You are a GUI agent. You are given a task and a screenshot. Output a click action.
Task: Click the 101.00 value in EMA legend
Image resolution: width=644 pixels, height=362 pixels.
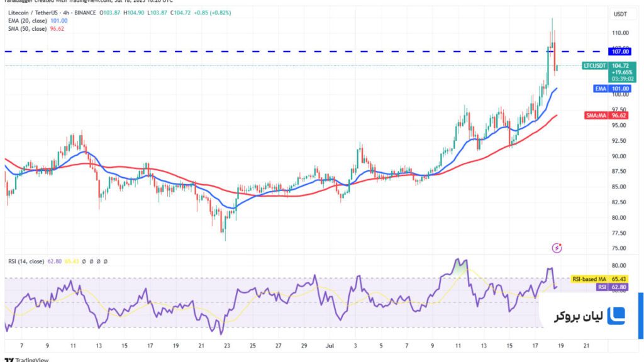pos(58,21)
